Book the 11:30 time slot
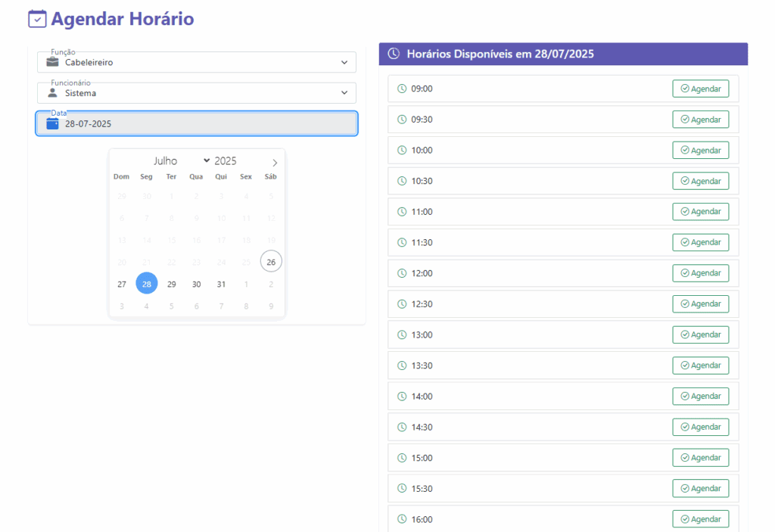This screenshot has width=775, height=532. (x=700, y=242)
